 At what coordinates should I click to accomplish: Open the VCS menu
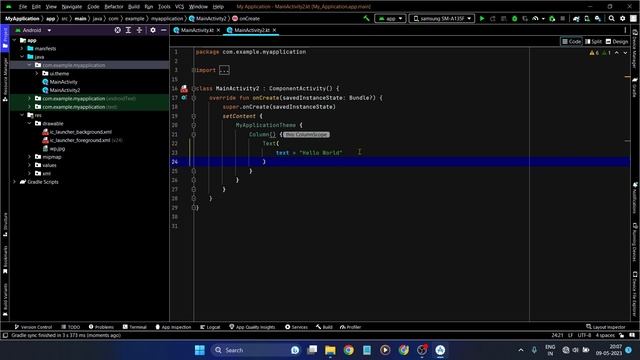(179, 7)
